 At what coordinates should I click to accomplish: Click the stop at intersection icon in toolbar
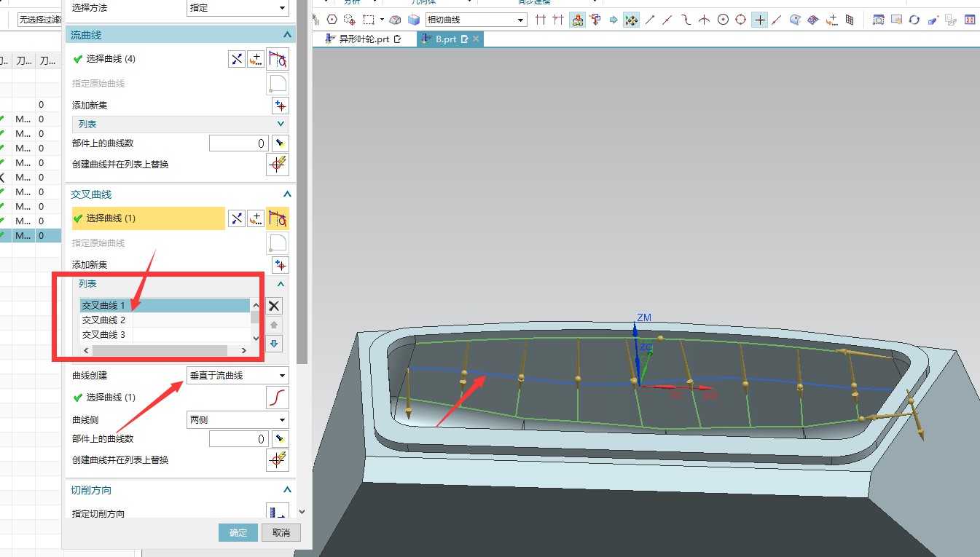tap(540, 20)
